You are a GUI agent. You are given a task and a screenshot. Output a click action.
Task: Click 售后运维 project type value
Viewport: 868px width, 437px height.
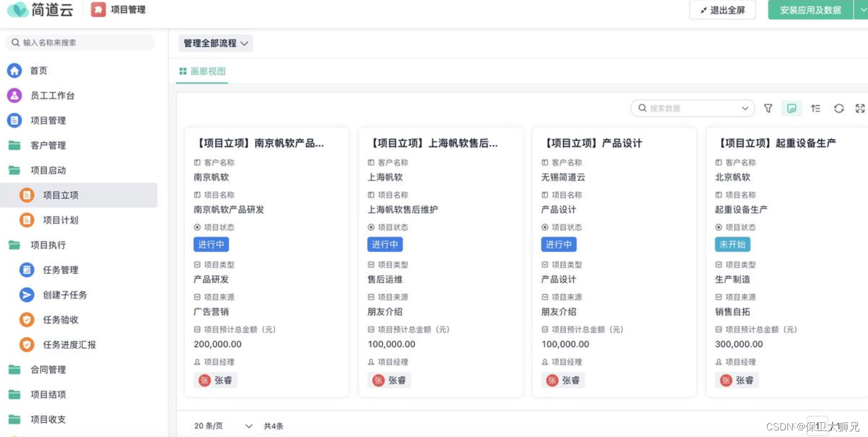pos(385,280)
